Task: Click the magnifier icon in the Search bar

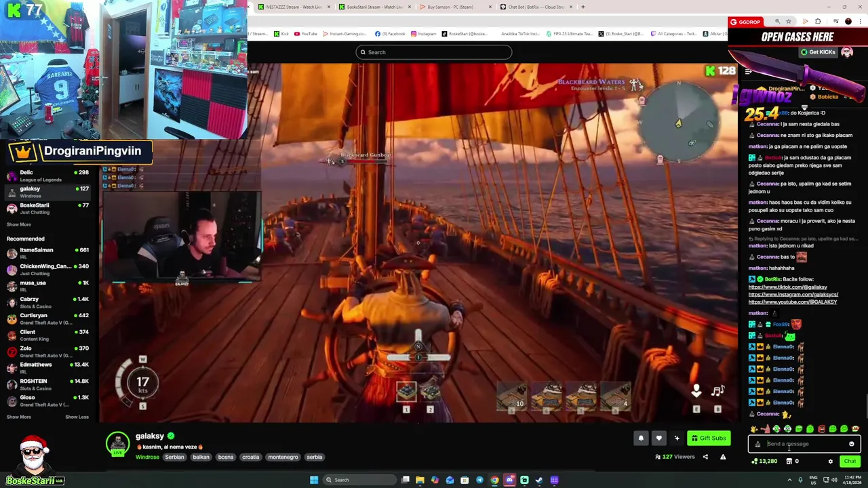Action: tap(363, 52)
